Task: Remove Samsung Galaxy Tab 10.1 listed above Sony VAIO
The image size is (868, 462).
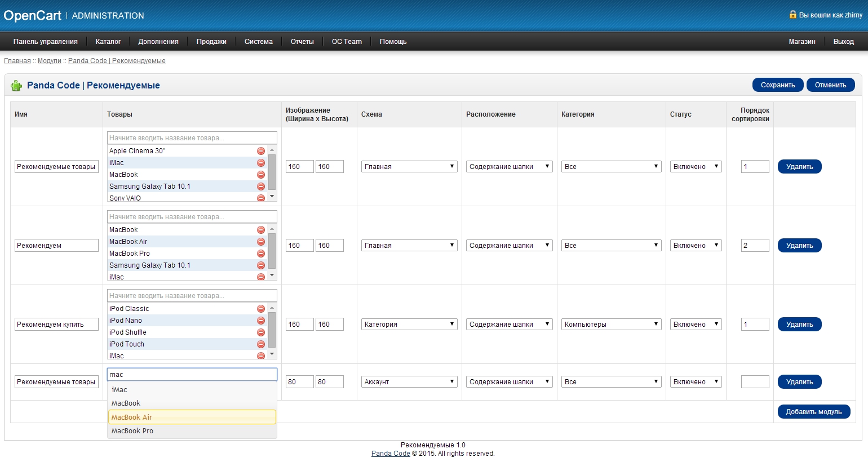Action: (261, 186)
